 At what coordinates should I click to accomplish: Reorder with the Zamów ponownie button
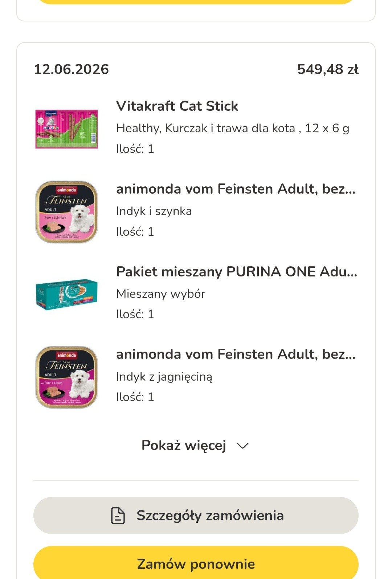[x=196, y=563]
